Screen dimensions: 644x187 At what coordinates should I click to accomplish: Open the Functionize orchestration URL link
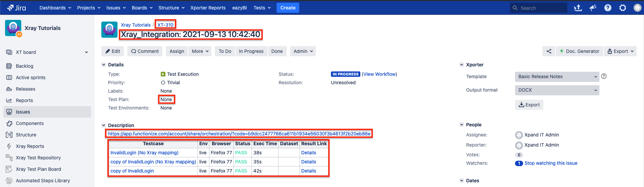pos(239,134)
